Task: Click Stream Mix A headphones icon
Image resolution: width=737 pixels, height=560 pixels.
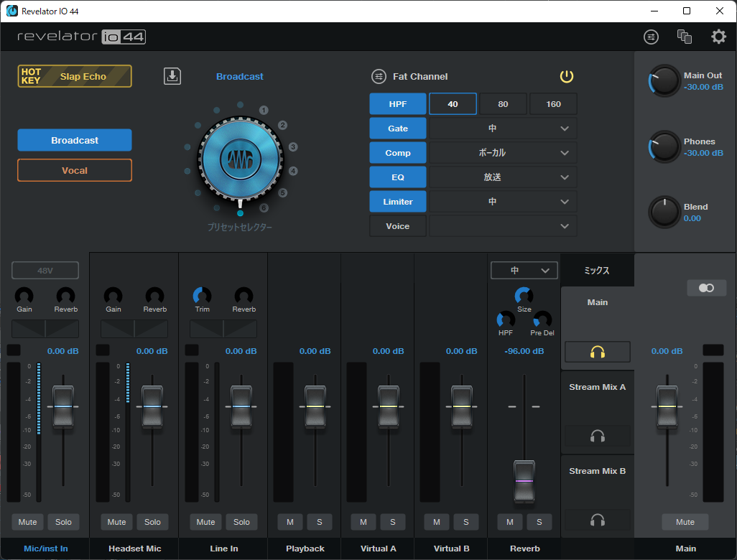Action: pos(598,436)
